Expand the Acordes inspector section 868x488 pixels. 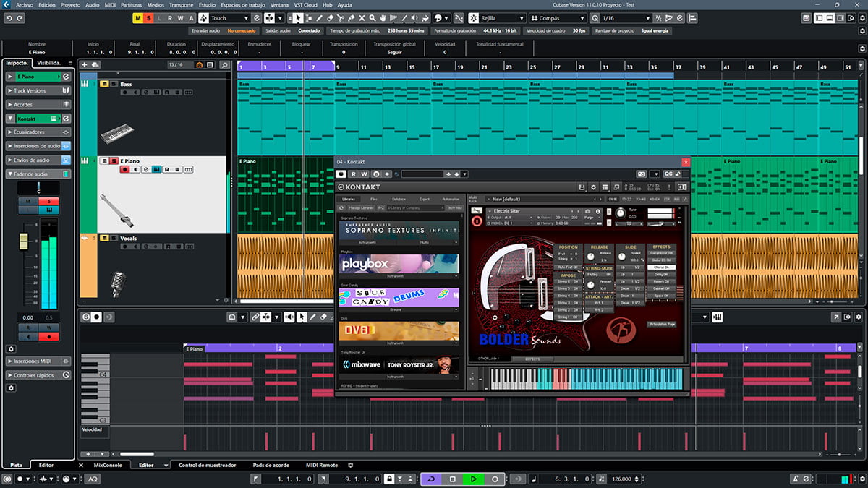38,104
